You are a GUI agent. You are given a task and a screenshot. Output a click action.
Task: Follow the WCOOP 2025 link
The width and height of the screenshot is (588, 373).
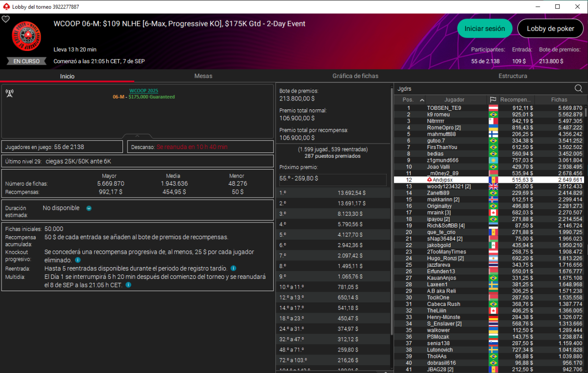[x=144, y=91]
